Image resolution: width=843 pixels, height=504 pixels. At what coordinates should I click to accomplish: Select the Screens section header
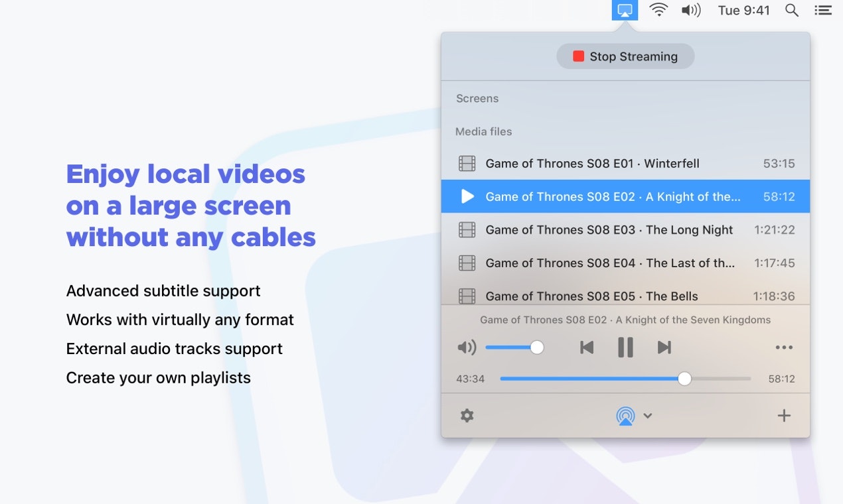pos(477,98)
